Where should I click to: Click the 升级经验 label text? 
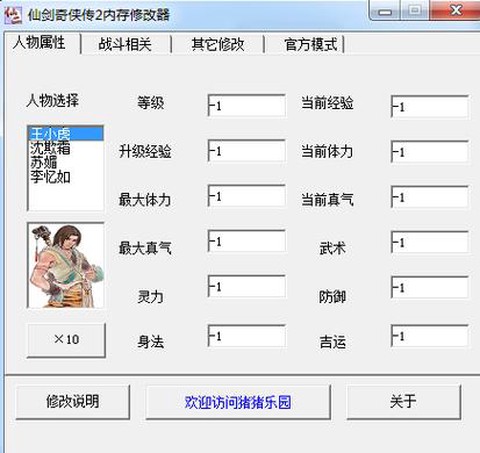pos(145,152)
